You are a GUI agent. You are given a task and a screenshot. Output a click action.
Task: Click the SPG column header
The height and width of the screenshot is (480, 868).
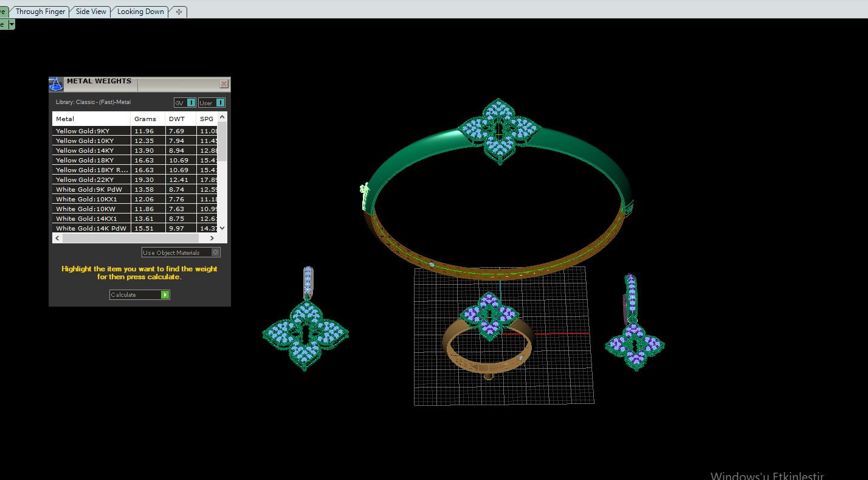click(207, 119)
